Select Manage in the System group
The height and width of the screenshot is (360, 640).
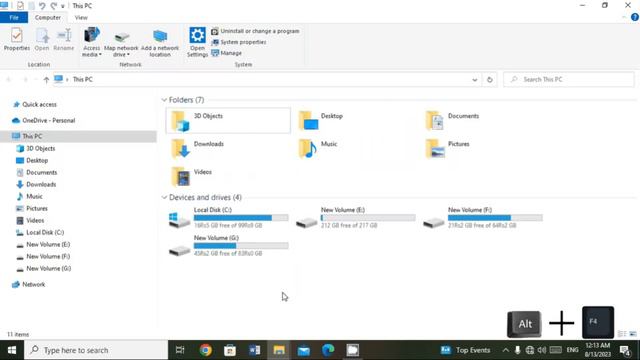(227, 53)
